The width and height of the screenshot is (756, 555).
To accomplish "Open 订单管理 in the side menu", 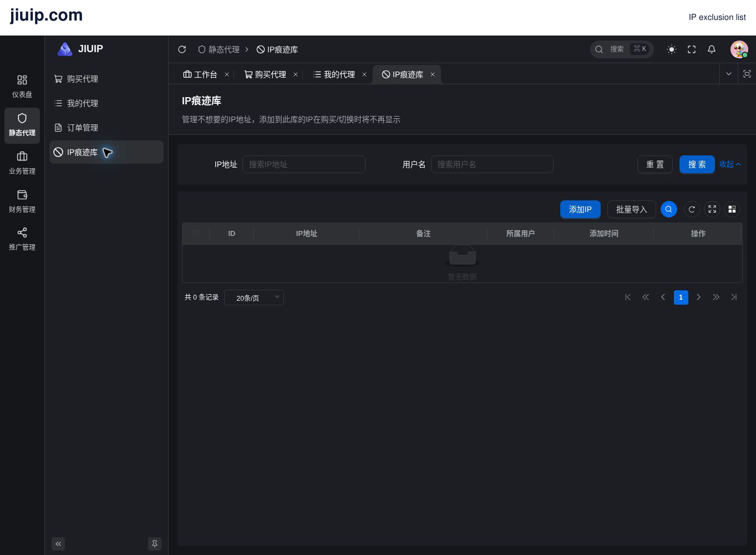I will click(x=106, y=128).
